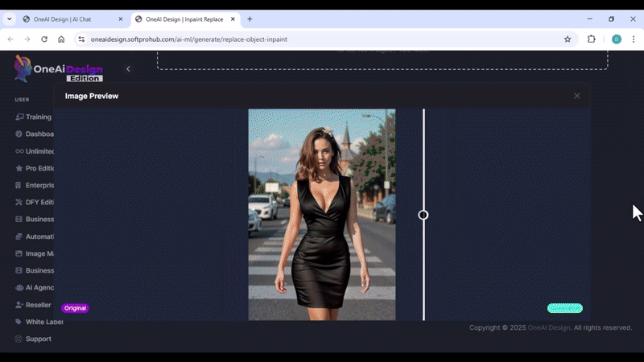Select the Pro Edition star icon
This screenshot has width=644, height=362.
pos(19,168)
